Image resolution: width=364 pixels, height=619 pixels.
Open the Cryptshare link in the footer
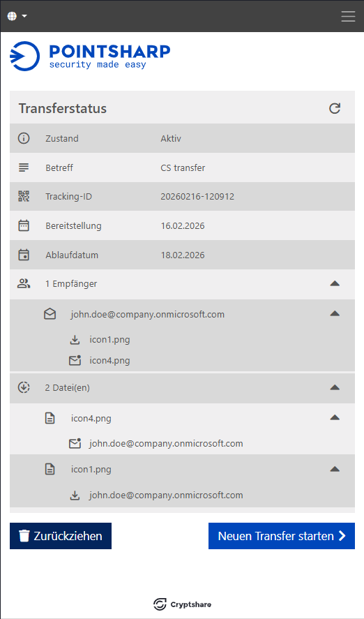click(x=182, y=604)
